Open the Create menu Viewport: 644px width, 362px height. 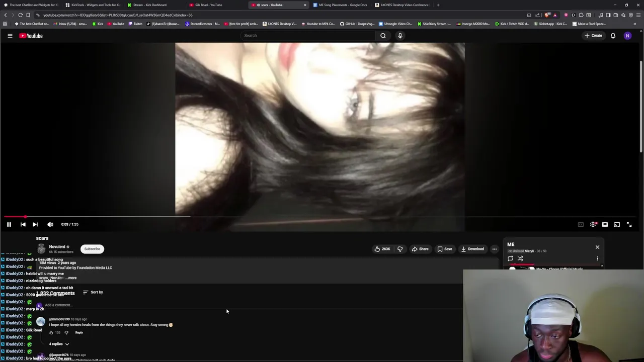[593, 36]
